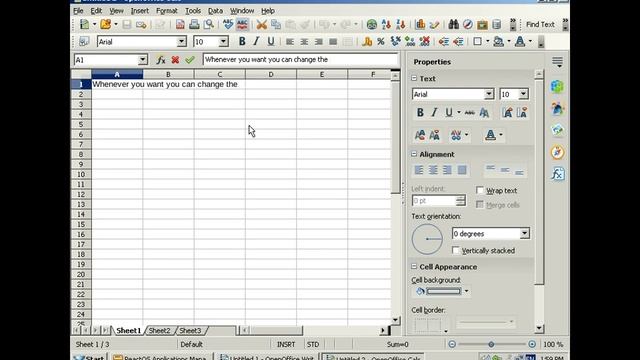
Task: Toggle Underline in formatting toolbar
Action: (271, 42)
